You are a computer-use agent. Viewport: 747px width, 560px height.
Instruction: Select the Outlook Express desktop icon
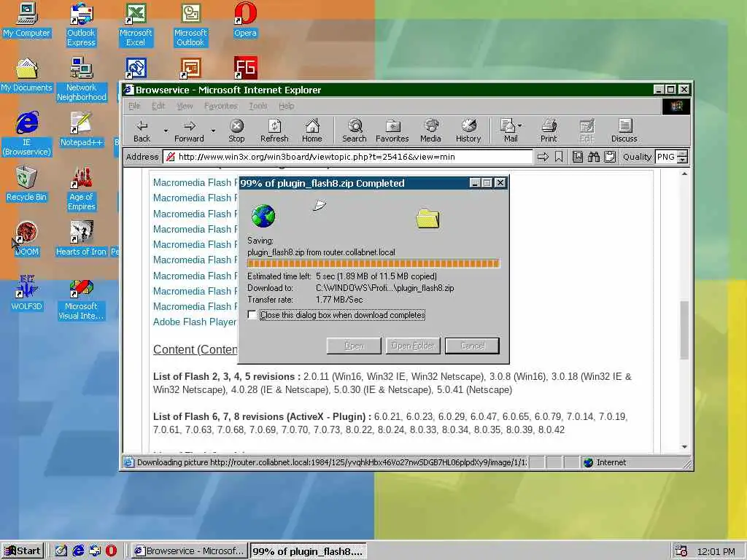81,25
